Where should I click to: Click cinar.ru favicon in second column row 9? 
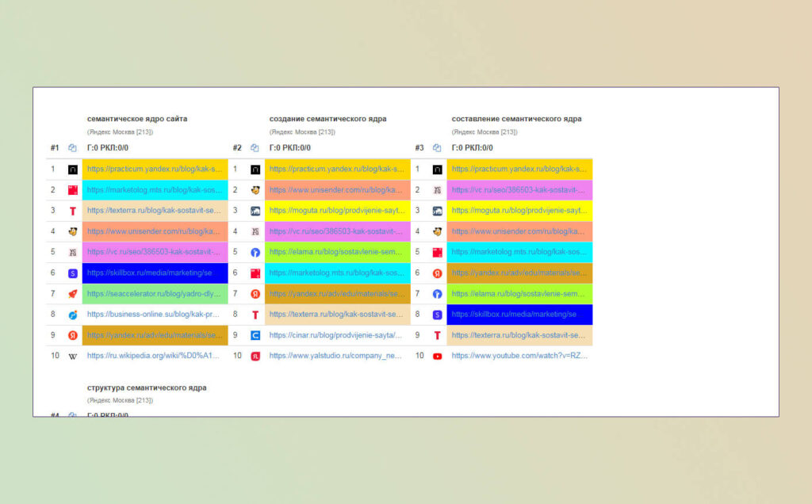point(255,335)
